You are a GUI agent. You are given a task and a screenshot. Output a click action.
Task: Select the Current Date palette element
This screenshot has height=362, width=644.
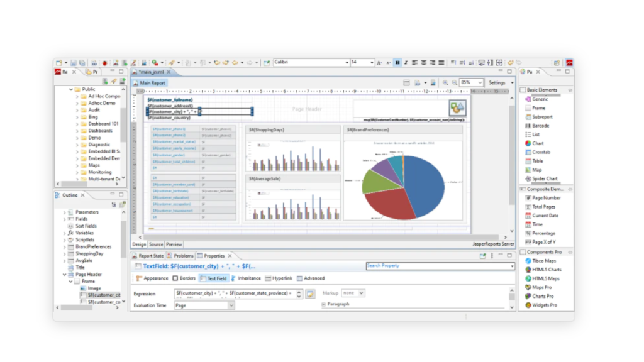click(x=541, y=216)
